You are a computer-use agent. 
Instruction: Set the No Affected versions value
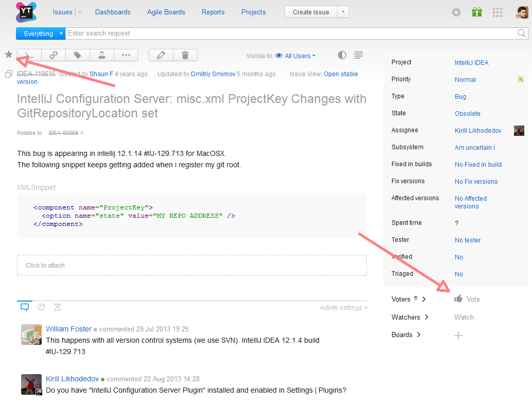(x=471, y=202)
